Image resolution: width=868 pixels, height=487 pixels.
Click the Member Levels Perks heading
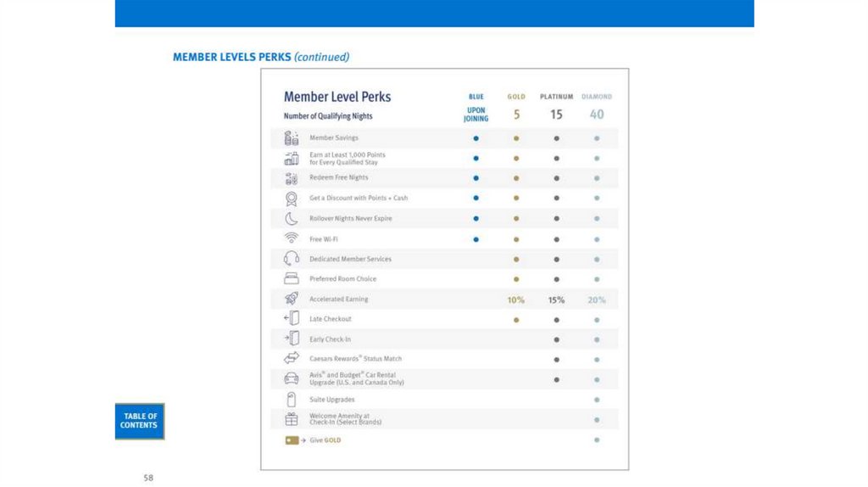[x=260, y=58]
